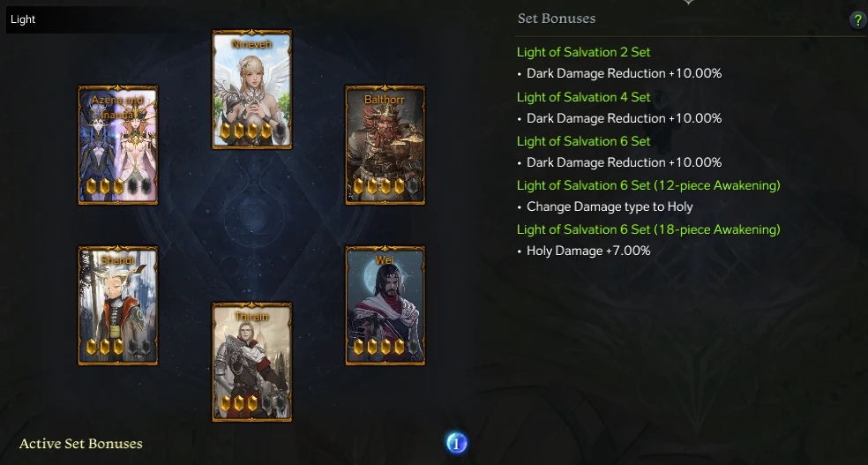Select the Wei card
Viewport: 868px width, 465px height.
[385, 305]
